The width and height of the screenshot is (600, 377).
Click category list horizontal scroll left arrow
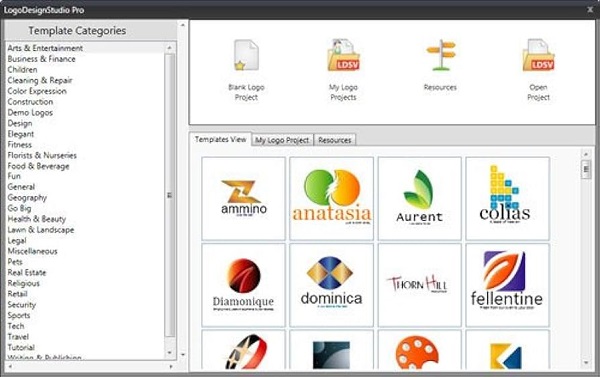pyautogui.click(x=10, y=367)
